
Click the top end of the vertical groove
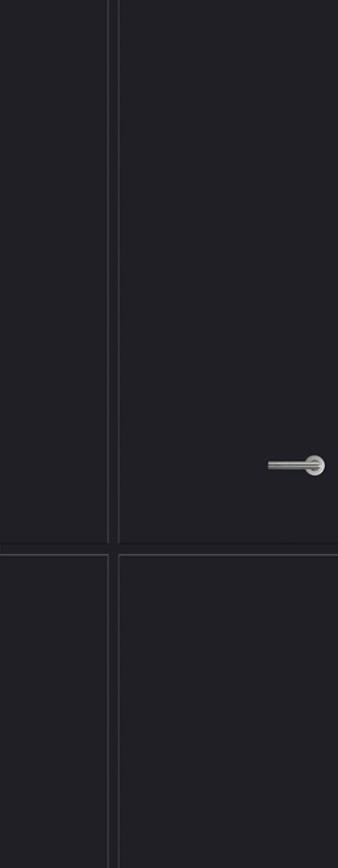point(114,5)
